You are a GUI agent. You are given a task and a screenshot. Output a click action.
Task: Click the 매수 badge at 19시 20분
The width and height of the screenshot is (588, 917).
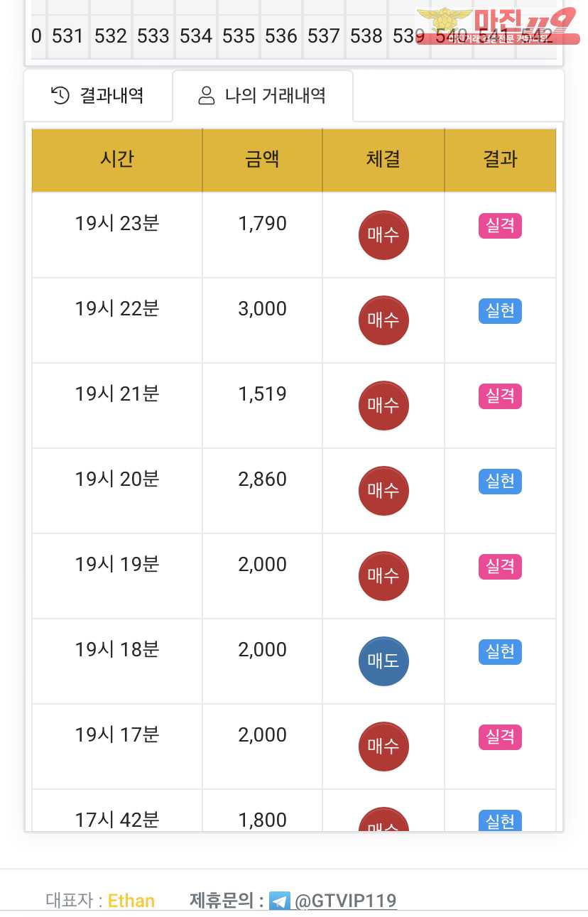coord(383,491)
